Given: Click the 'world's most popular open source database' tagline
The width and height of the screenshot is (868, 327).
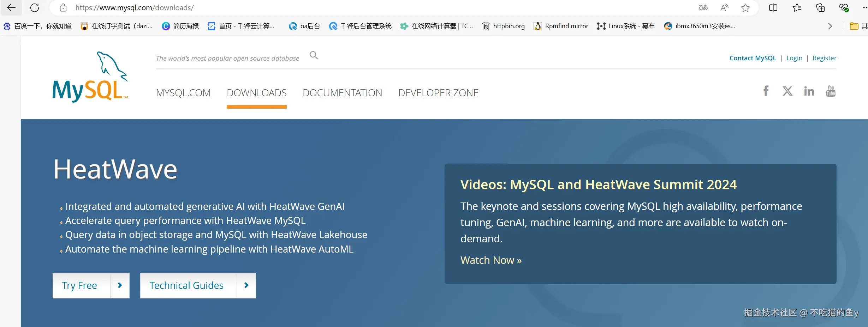Looking at the screenshot, I should point(227,58).
